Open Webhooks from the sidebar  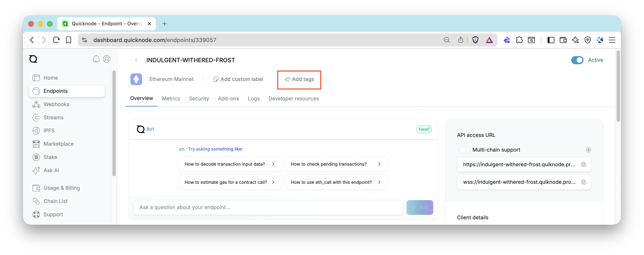(56, 104)
